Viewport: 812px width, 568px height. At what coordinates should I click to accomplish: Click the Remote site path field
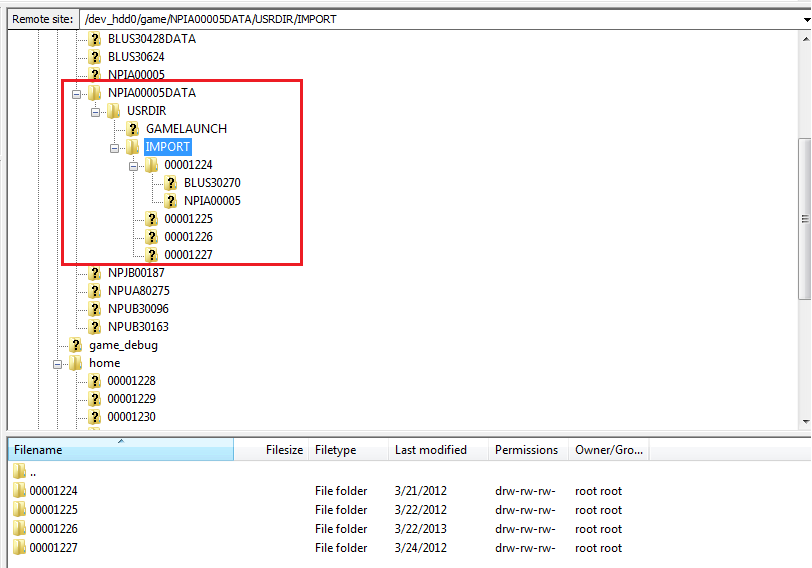tap(440, 19)
